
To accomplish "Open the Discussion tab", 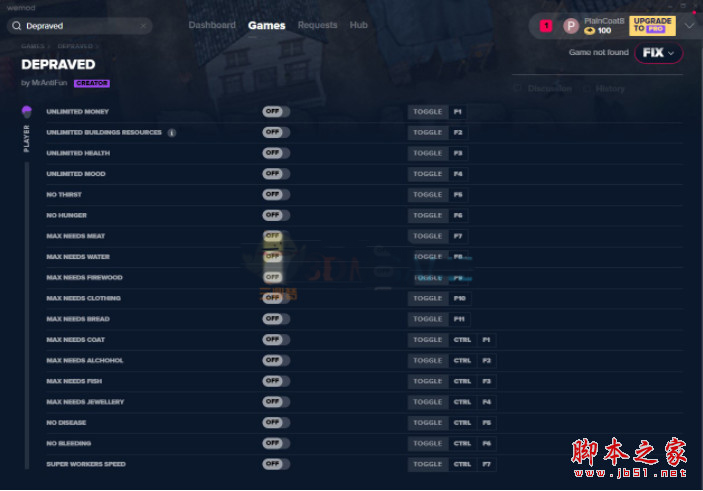I will point(550,89).
